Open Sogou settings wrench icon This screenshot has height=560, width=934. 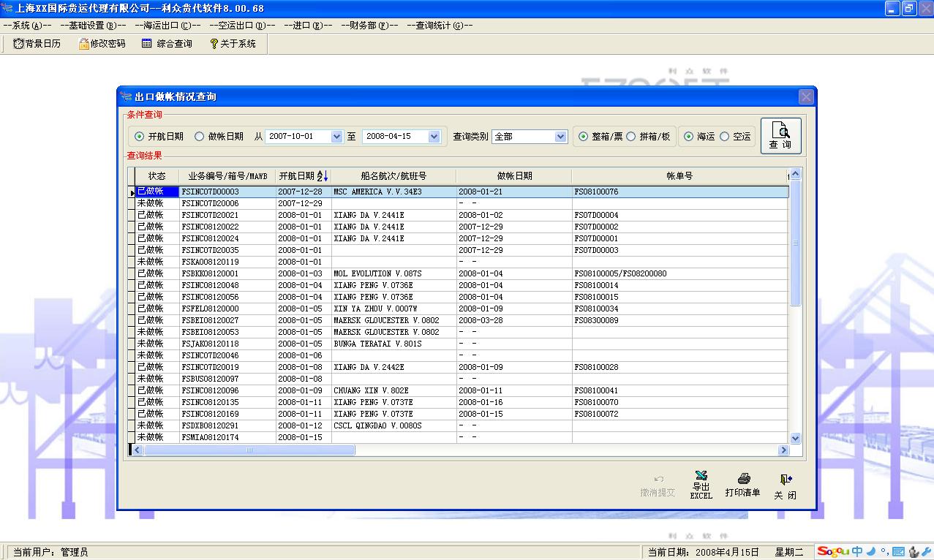point(926,551)
